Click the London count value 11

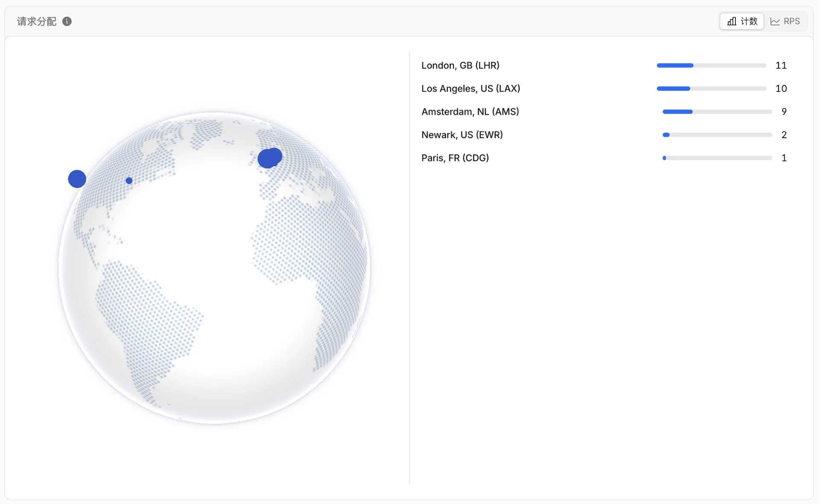click(781, 65)
